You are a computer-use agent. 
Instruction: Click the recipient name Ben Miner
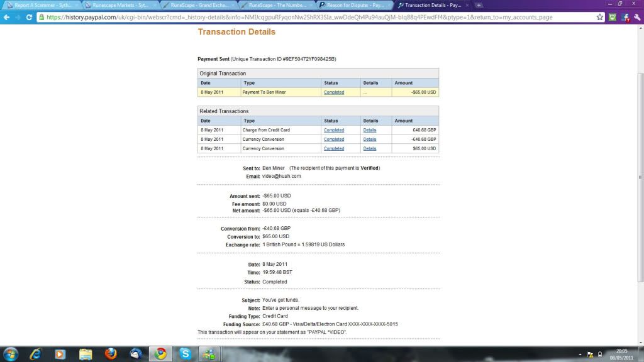(274, 168)
